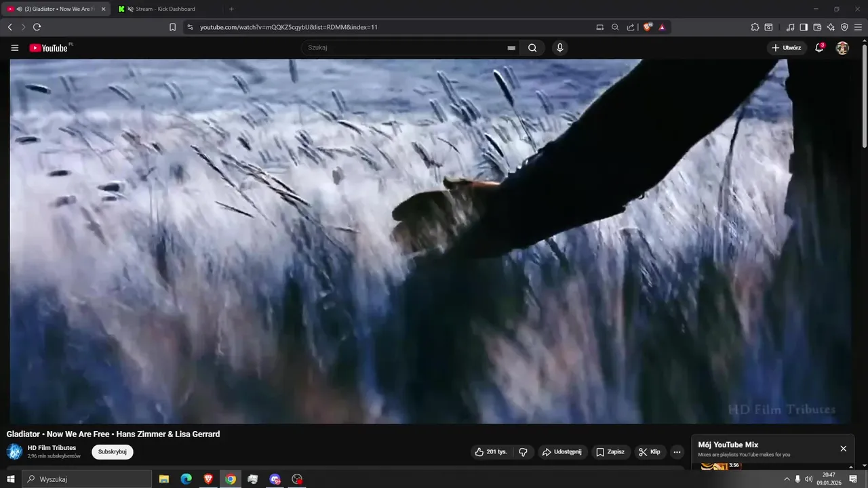Open the Windows Start menu
Viewport: 868px width, 488px height.
coord(10,479)
